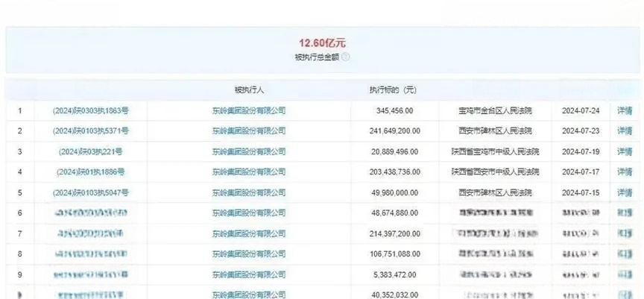This screenshot has height=299, width=644.
Task: Open case (2024)陕0103执5047号
Action: click(x=91, y=192)
